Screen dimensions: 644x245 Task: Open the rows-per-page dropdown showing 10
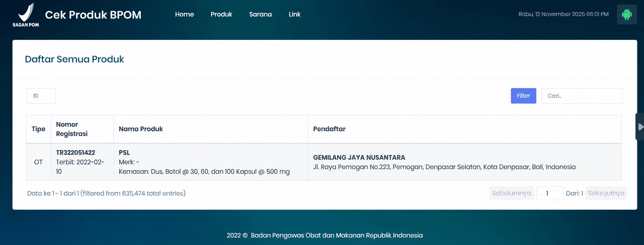click(x=41, y=96)
